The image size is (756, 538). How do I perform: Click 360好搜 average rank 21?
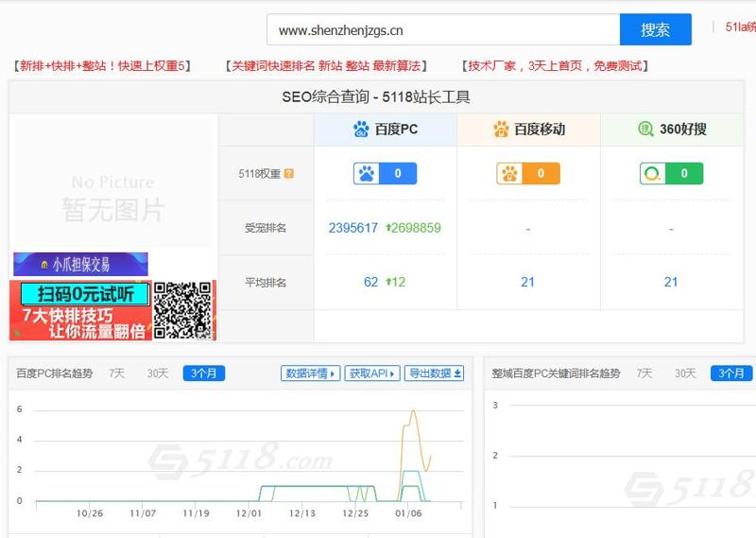pyautogui.click(x=671, y=282)
